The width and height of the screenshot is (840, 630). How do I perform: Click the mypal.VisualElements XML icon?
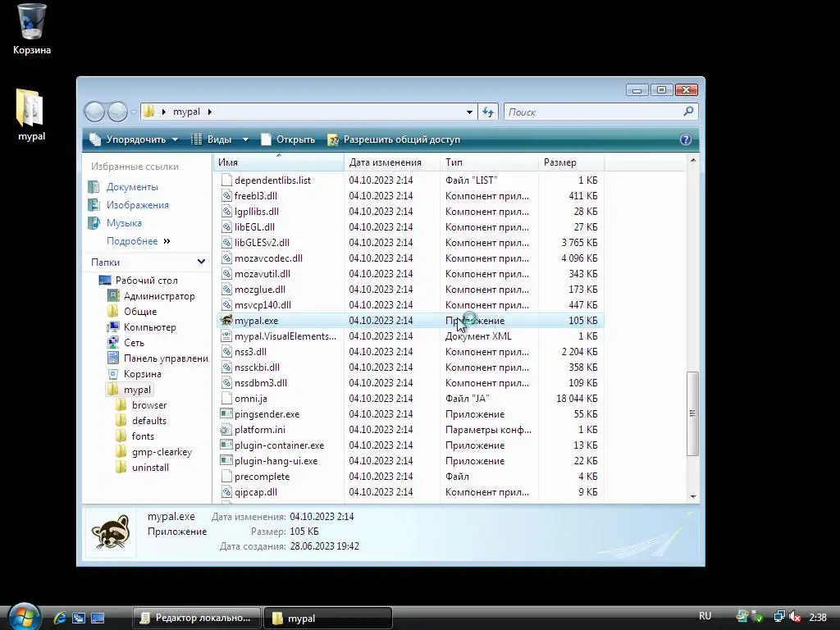click(226, 336)
